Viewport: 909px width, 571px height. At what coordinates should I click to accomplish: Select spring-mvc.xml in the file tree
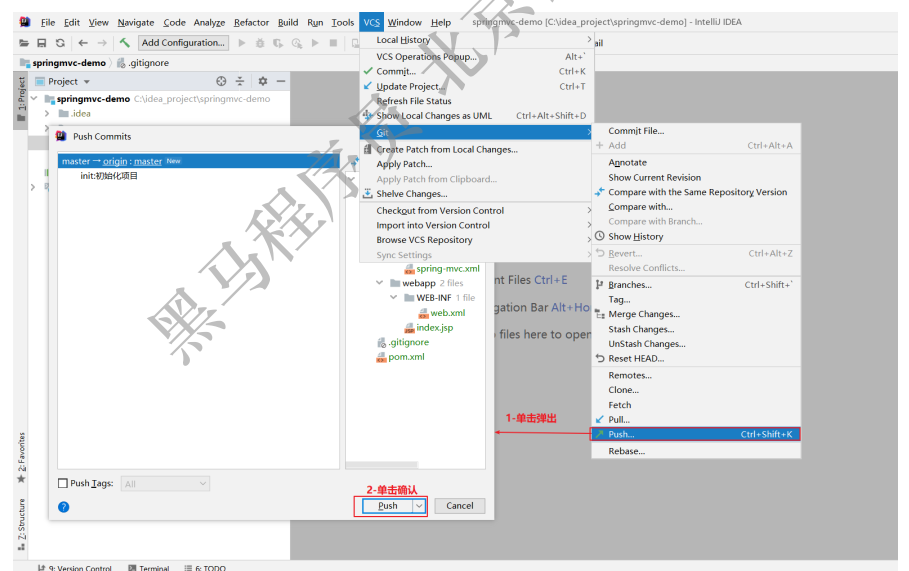pos(448,269)
